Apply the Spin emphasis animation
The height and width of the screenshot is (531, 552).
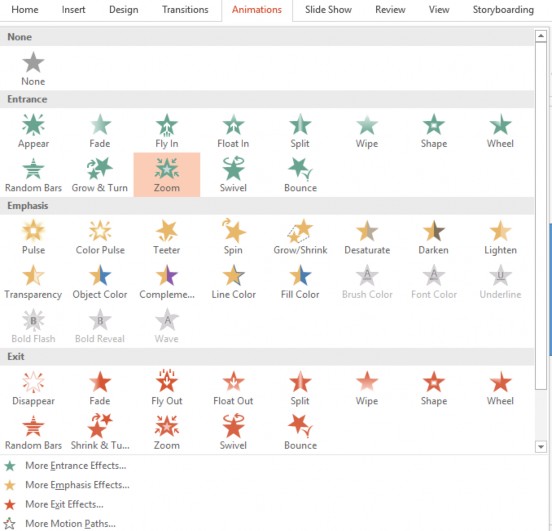click(233, 237)
